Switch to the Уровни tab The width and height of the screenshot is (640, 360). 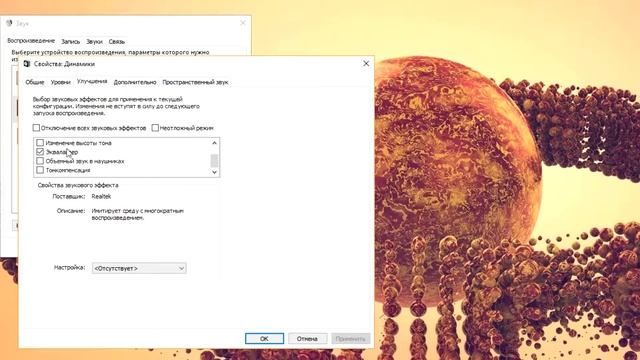(60, 82)
